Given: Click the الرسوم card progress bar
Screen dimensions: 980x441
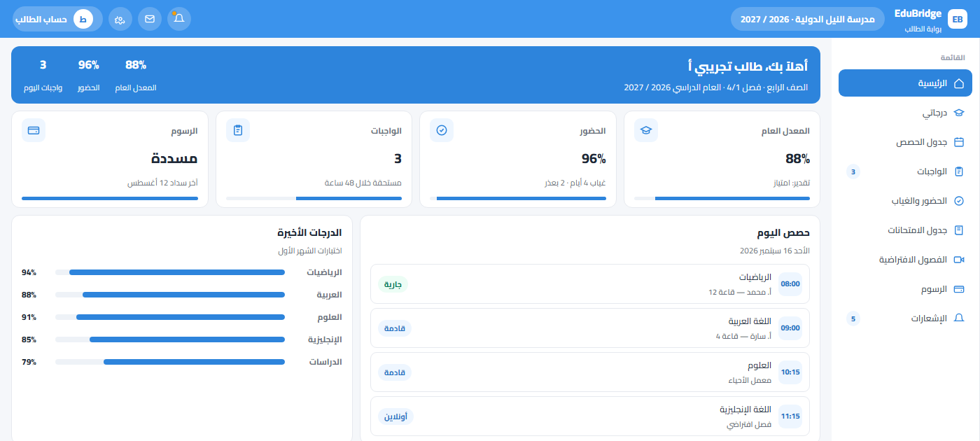Looking at the screenshot, I should click(110, 199).
